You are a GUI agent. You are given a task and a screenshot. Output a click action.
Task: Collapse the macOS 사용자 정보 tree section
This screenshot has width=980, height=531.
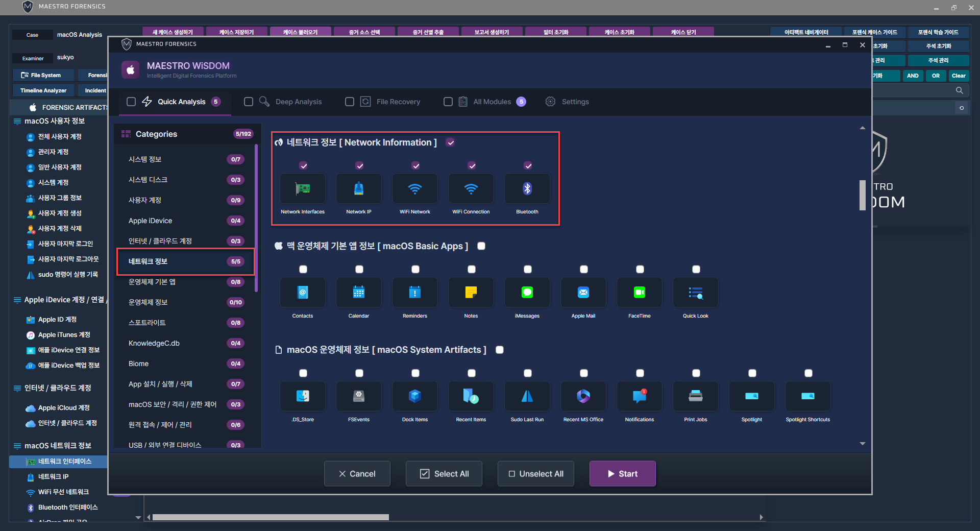click(17, 122)
